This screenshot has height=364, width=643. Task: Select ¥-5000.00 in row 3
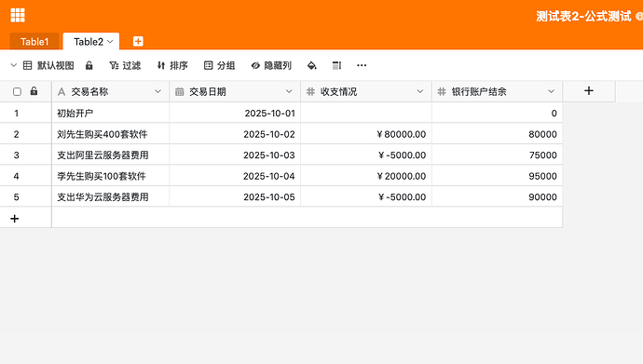click(x=366, y=155)
